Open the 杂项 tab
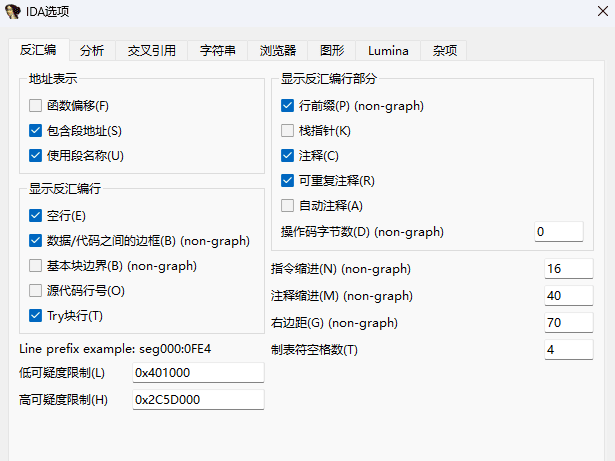 (444, 50)
